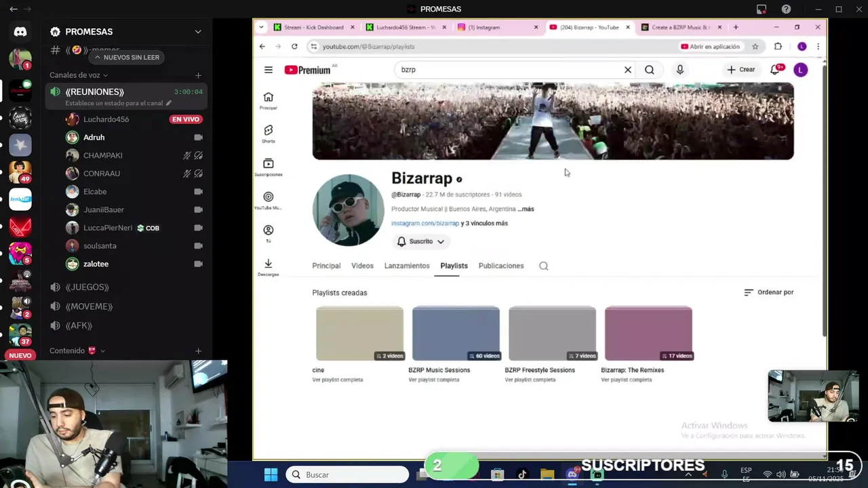This screenshot has height=488, width=868.
Task: Bookmark this page with star icon
Action: point(755,46)
